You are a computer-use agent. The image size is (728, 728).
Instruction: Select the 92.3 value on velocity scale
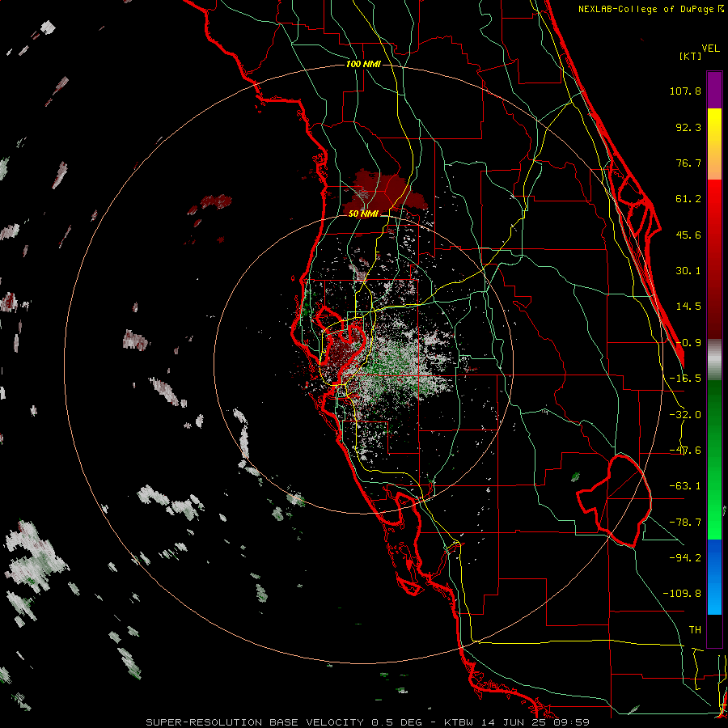(688, 127)
